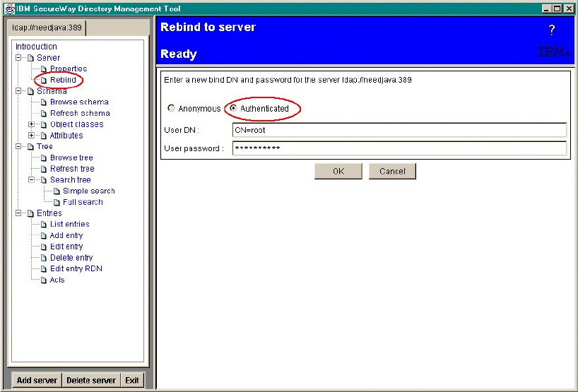Open Browse schema
This screenshot has height=392, width=578.
[x=79, y=102]
